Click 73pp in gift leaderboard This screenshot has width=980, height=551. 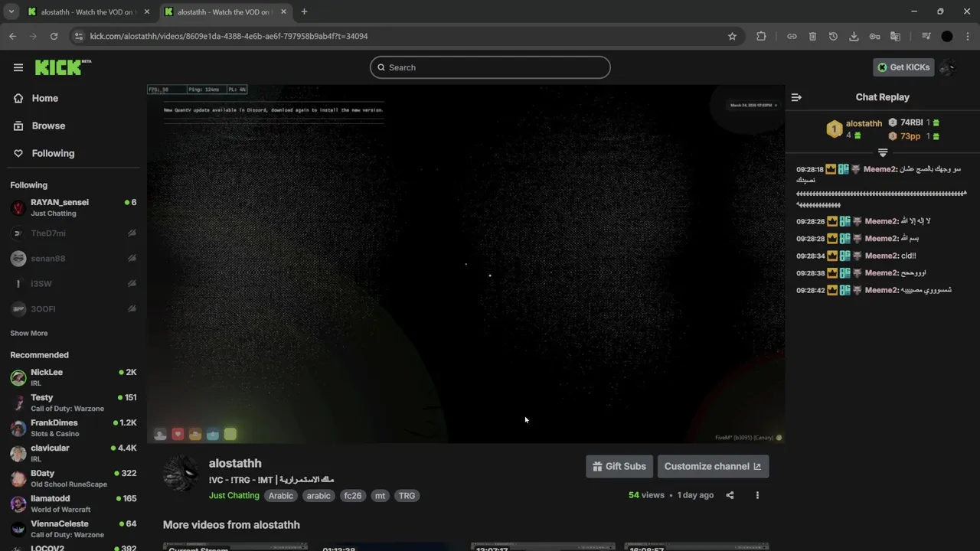(910, 136)
